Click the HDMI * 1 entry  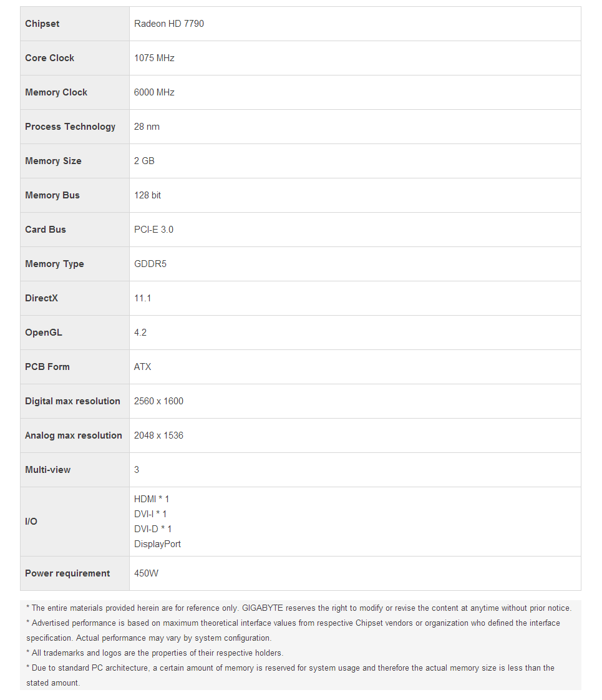152,499
